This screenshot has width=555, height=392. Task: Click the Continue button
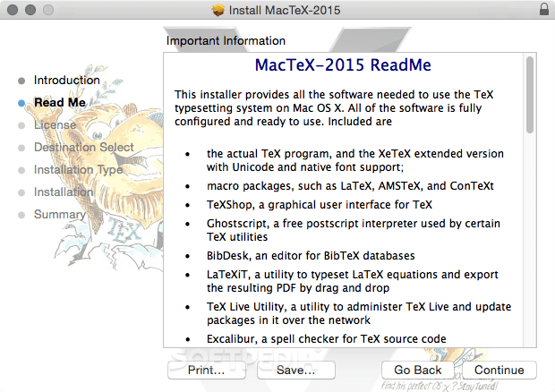click(x=499, y=370)
